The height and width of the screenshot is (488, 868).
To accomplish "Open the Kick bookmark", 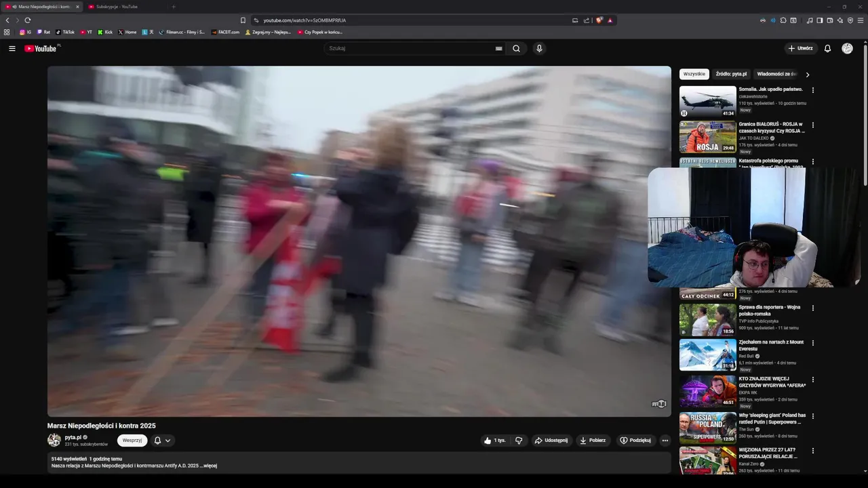I will 105,32.
